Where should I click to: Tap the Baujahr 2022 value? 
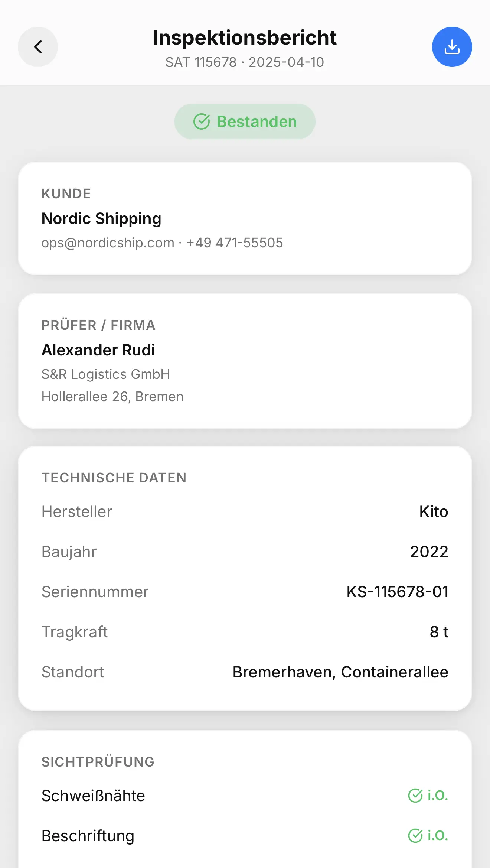click(x=429, y=552)
